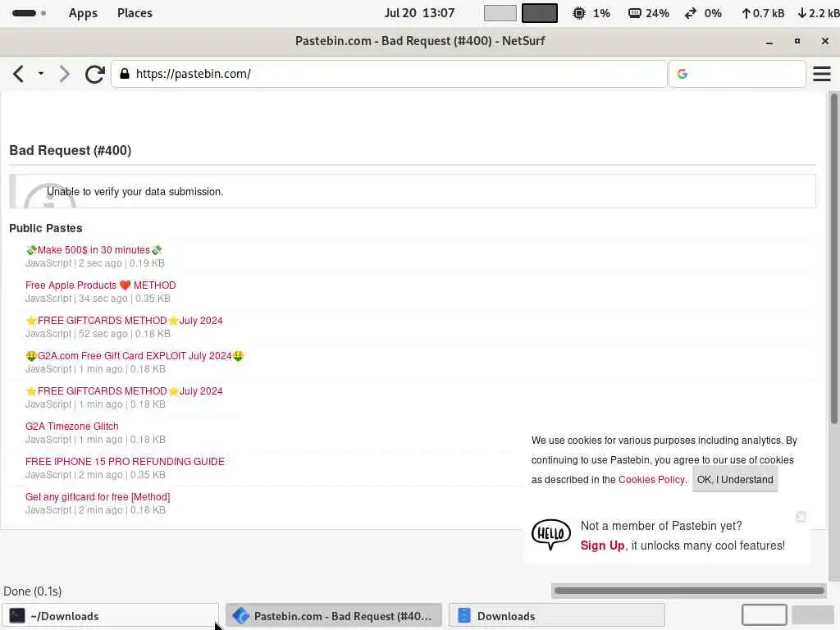Click the Downloads folder icon in taskbar
This screenshot has width=840, height=630.
tap(464, 616)
